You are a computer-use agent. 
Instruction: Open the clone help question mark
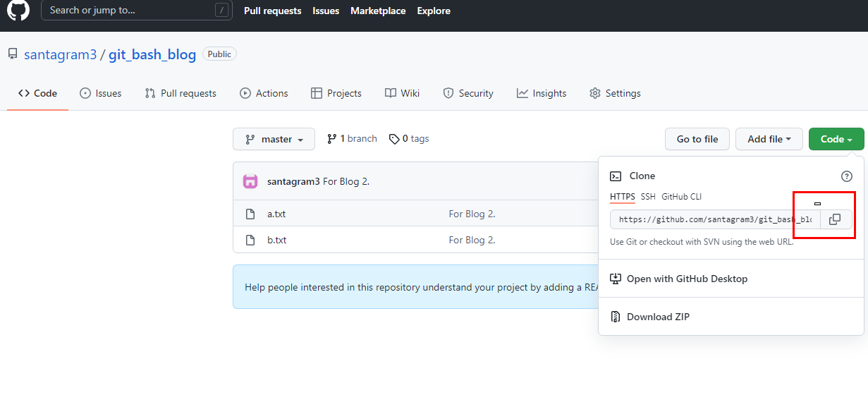[x=847, y=176]
